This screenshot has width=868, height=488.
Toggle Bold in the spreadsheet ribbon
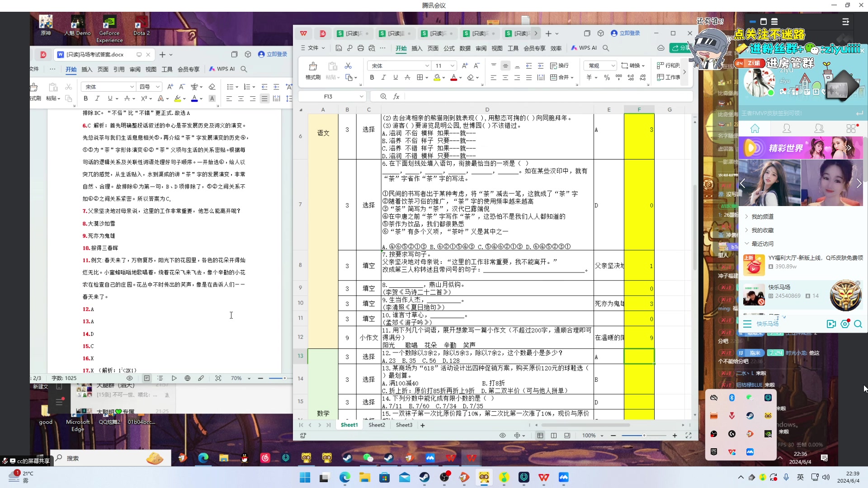(x=372, y=78)
